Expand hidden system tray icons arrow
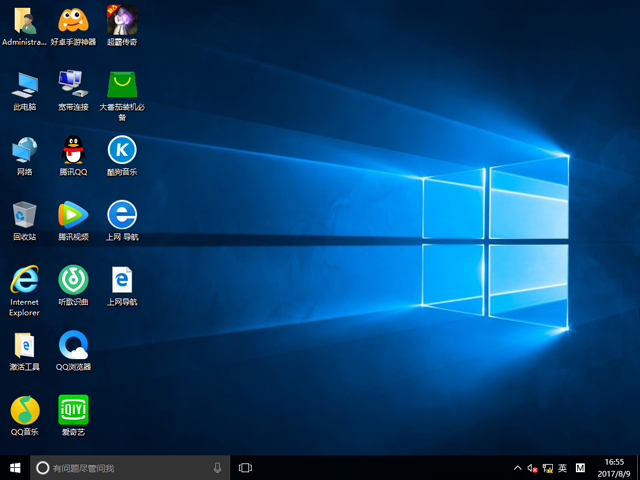This screenshot has width=640, height=480. coord(517,468)
